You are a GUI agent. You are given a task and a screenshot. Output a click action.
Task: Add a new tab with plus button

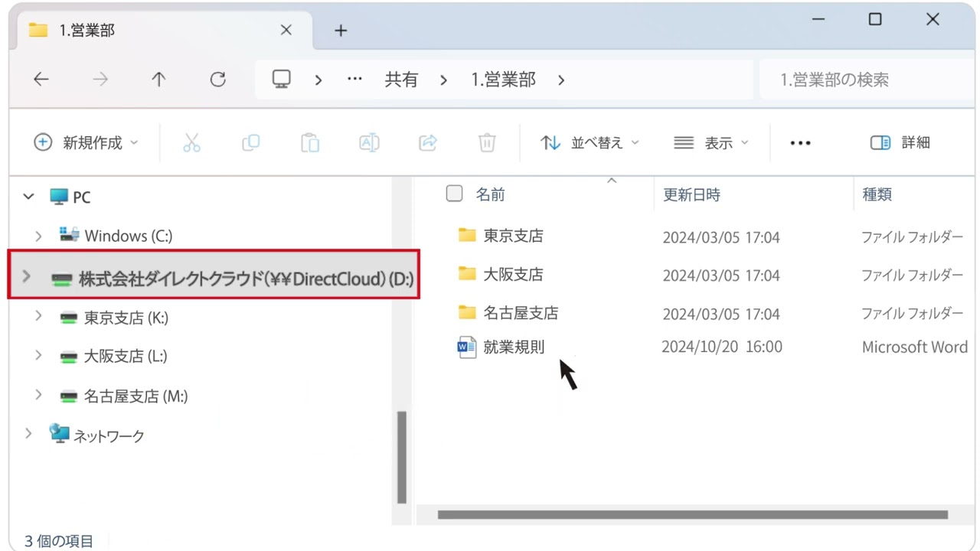[x=341, y=31]
